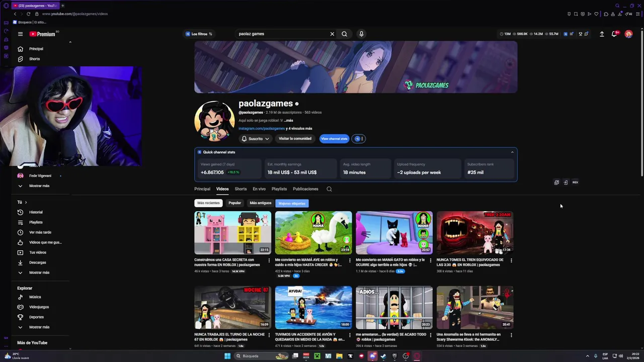
Task: Switch to the En vivo tab
Action: pos(259,189)
